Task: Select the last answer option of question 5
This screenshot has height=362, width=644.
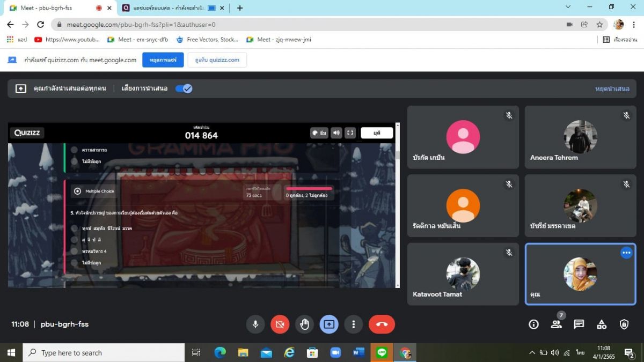Action: click(x=75, y=263)
